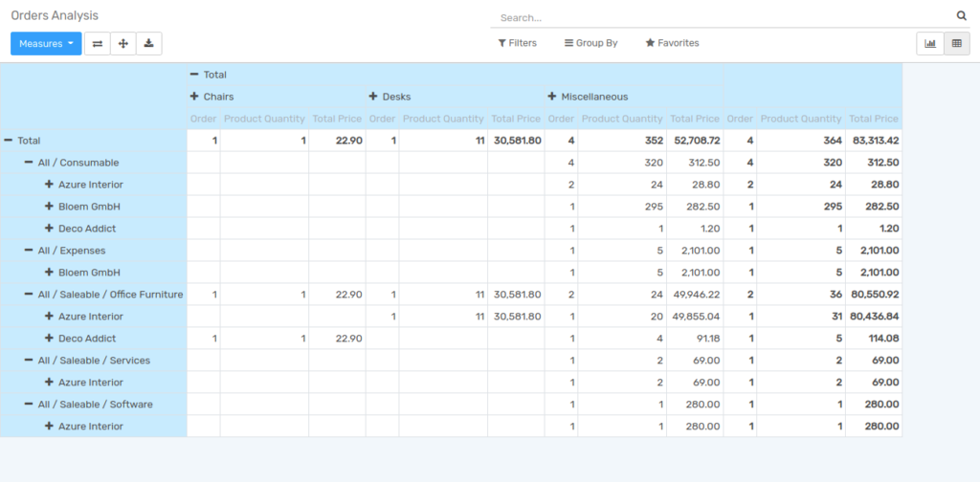980x482 pixels.
Task: Click the cell 80,436.84
Action: pyautogui.click(x=874, y=317)
